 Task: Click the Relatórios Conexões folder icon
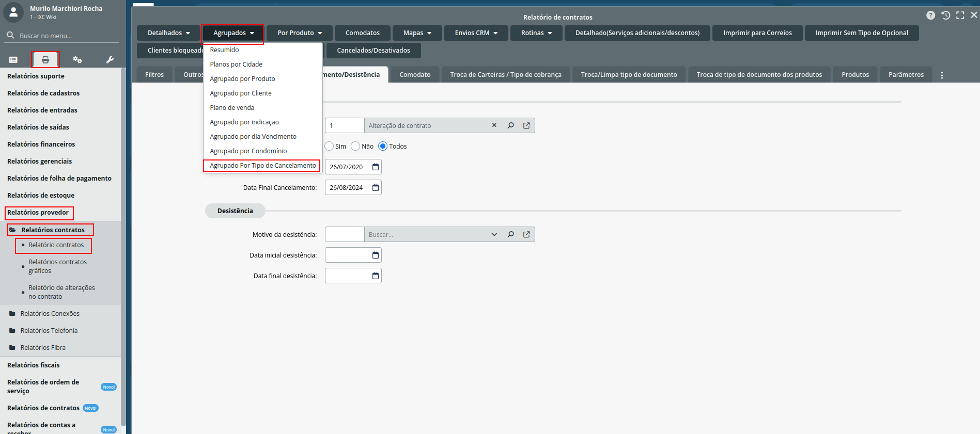(x=12, y=313)
